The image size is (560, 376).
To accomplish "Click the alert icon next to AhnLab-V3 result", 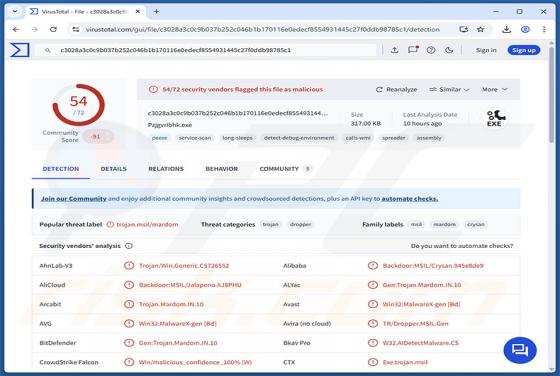I will (129, 266).
